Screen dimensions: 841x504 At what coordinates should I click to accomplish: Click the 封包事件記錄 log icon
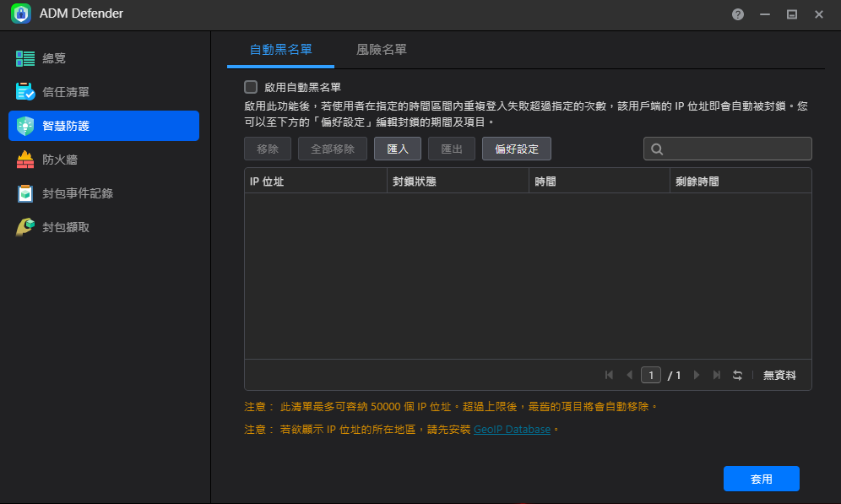(x=25, y=193)
